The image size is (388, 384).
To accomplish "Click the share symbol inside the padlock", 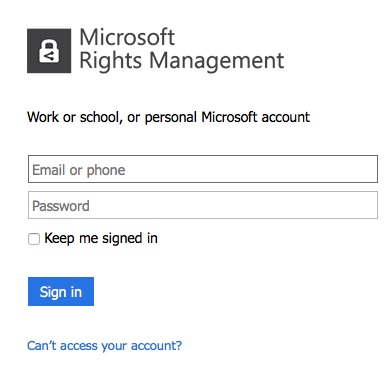I will 50,57.
